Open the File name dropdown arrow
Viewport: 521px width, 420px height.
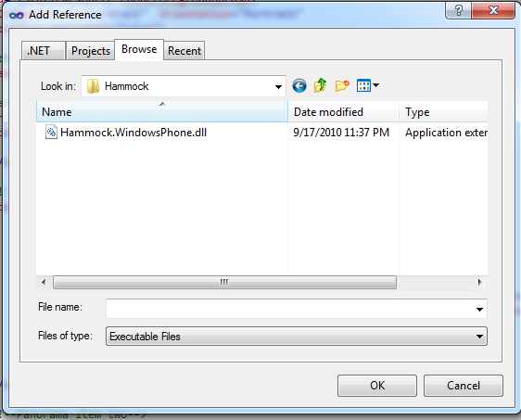coord(479,309)
